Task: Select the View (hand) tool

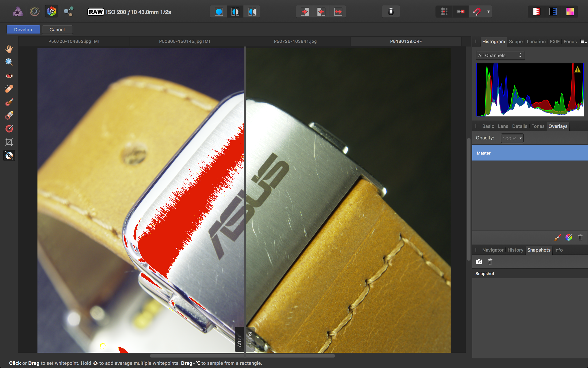Action: point(9,49)
